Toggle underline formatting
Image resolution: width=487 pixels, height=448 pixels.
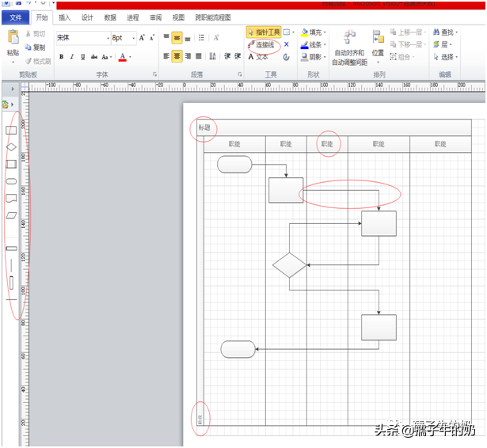(x=82, y=57)
